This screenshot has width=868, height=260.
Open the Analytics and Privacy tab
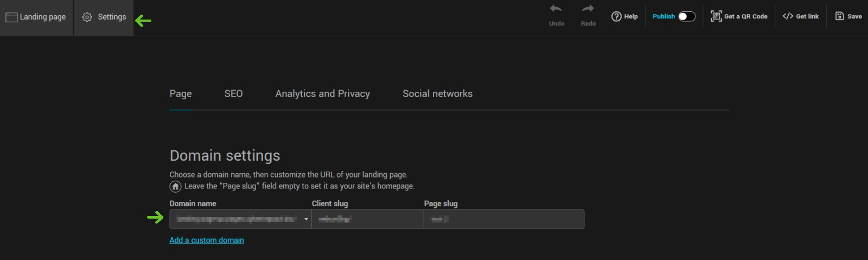click(322, 94)
